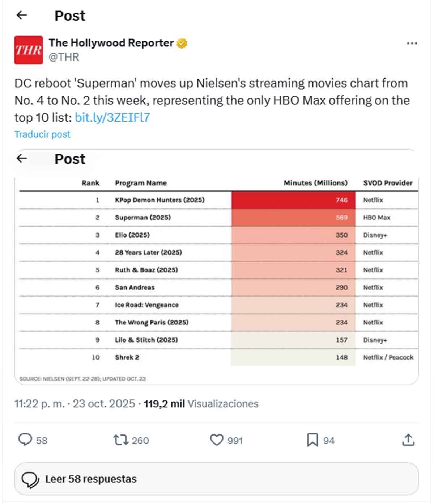Bookmark this post
The width and height of the screenshot is (434, 504).
[312, 440]
